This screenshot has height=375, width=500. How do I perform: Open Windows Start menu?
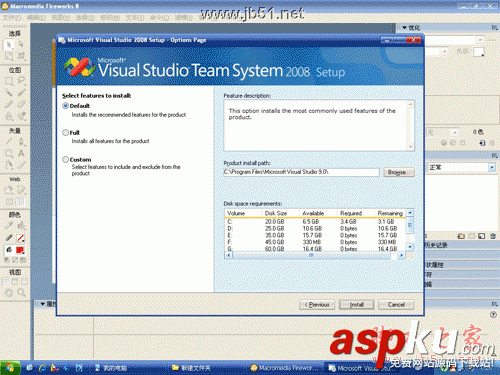click(x=10, y=368)
